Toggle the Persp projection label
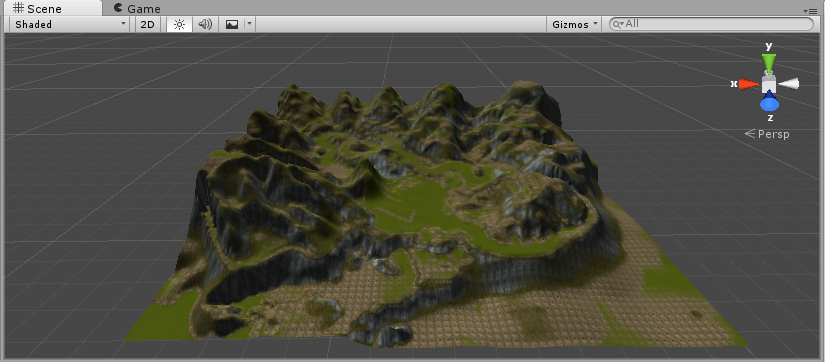825x362 pixels. point(768,134)
